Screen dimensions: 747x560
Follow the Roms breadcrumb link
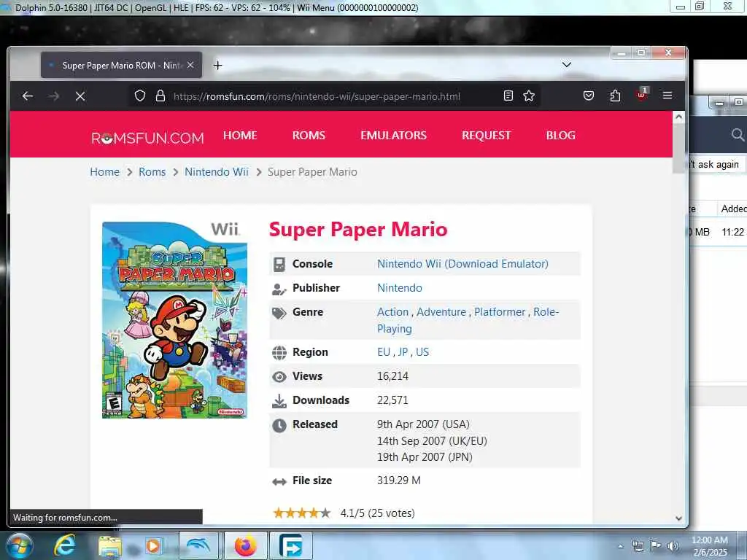152,172
